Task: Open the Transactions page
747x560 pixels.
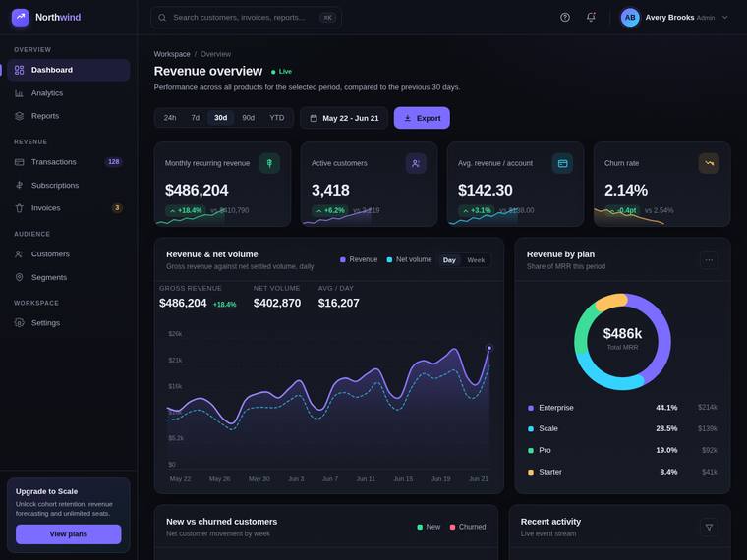Action: pyautogui.click(x=69, y=162)
